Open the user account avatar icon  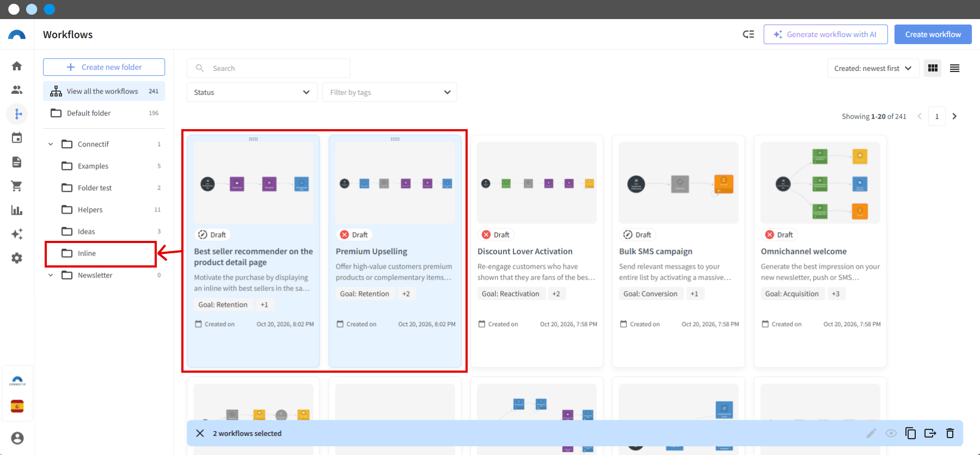pyautogui.click(x=17, y=438)
